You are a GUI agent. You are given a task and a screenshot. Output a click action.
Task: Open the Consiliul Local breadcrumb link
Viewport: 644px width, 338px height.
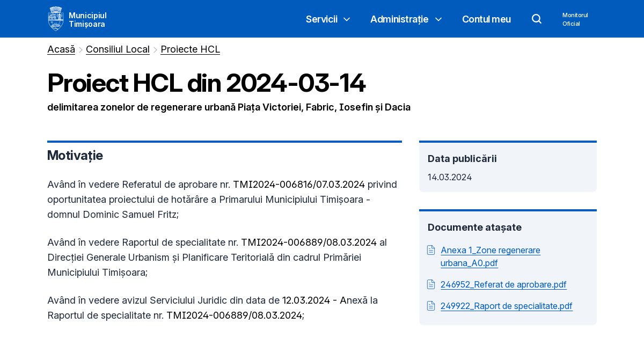[118, 49]
